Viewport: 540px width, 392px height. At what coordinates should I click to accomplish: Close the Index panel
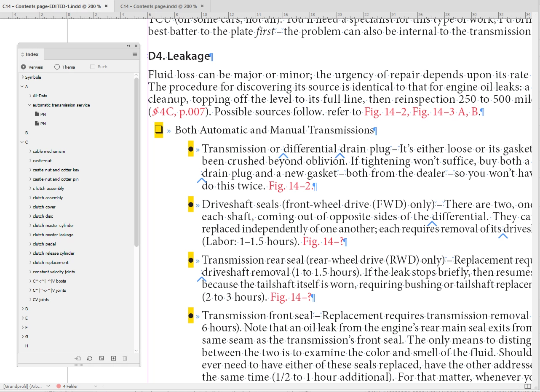click(x=136, y=45)
